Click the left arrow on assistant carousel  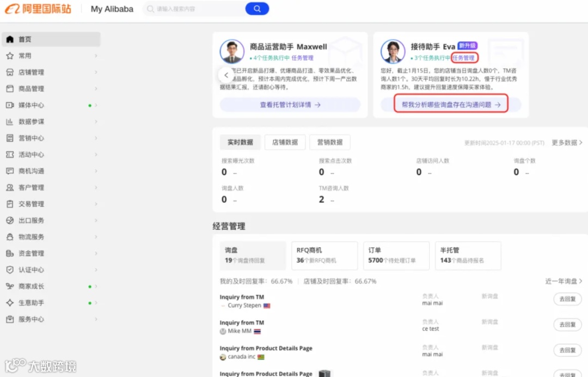coord(226,75)
